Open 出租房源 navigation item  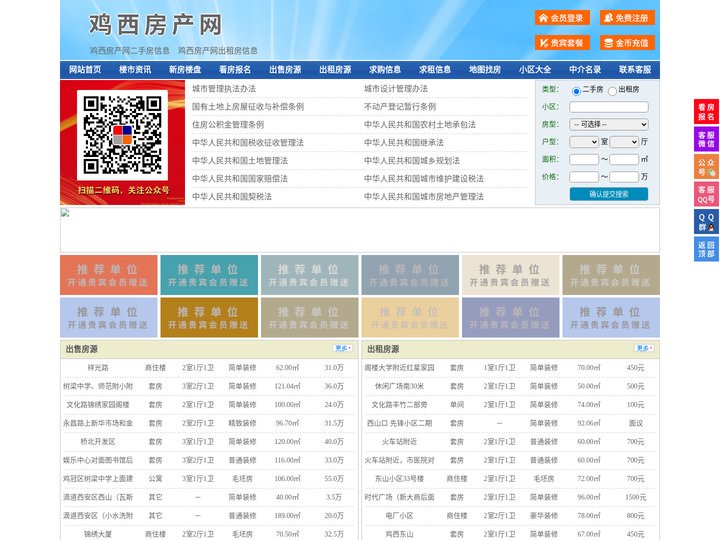click(x=335, y=69)
